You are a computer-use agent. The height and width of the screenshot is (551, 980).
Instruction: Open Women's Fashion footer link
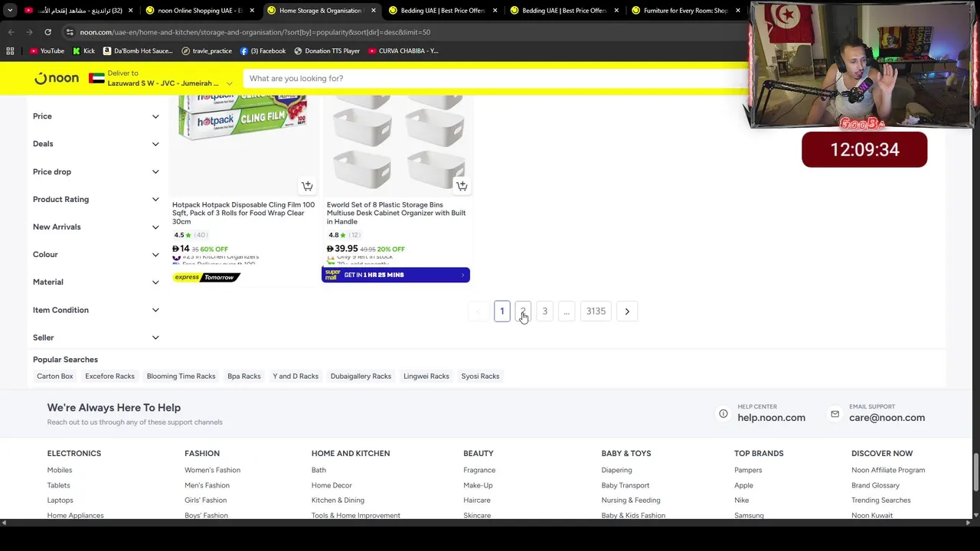tap(212, 471)
